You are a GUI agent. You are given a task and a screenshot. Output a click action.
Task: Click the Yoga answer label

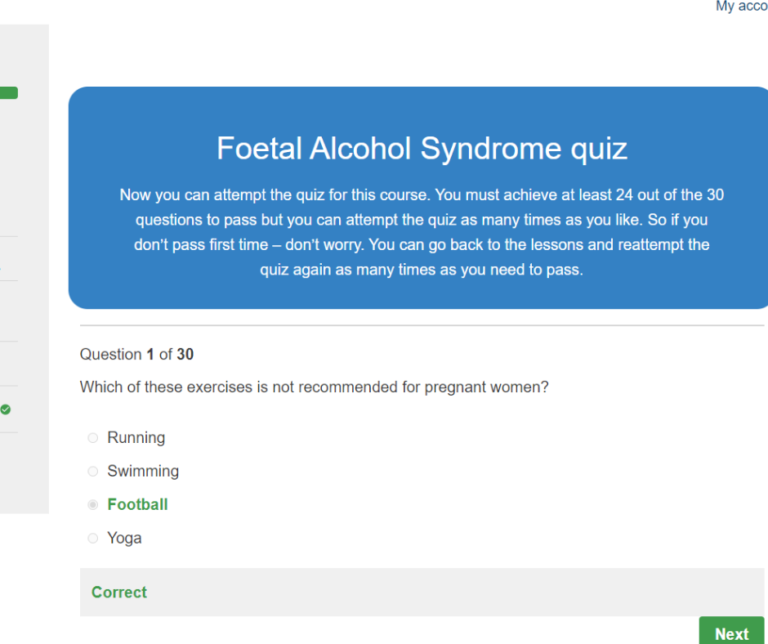124,538
